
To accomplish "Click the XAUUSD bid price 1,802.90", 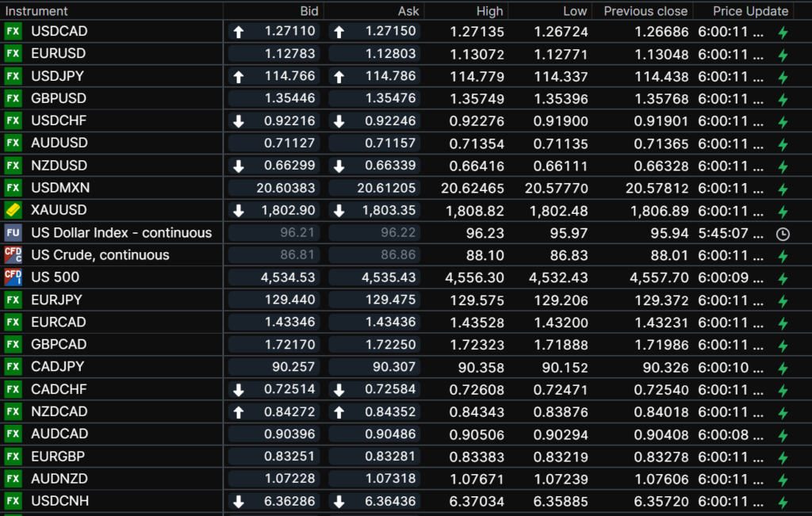I will click(x=289, y=210).
